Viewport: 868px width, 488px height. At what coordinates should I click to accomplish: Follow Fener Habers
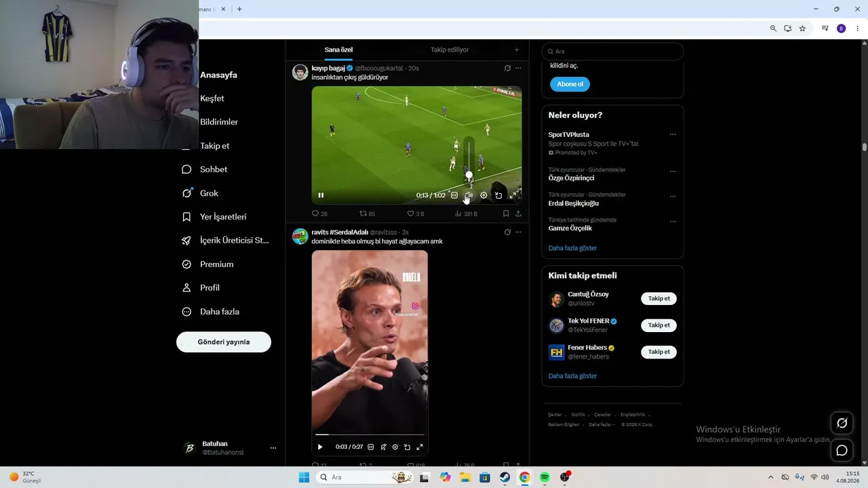(658, 352)
